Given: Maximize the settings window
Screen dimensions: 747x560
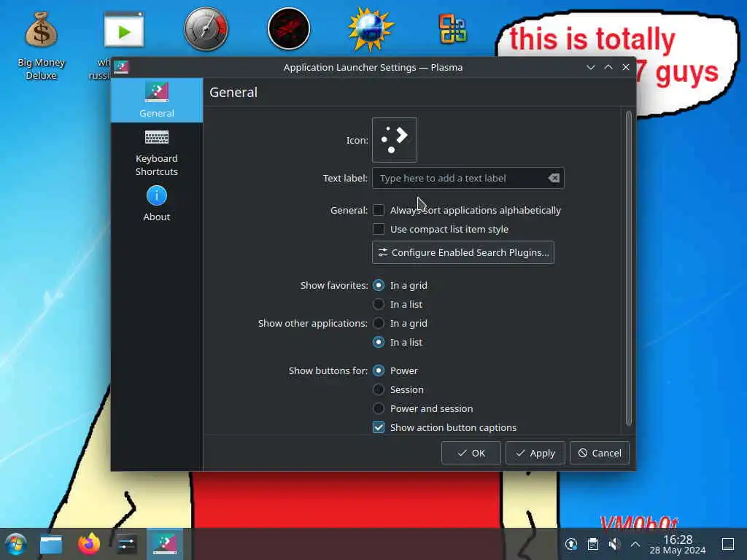Looking at the screenshot, I should click(x=608, y=67).
